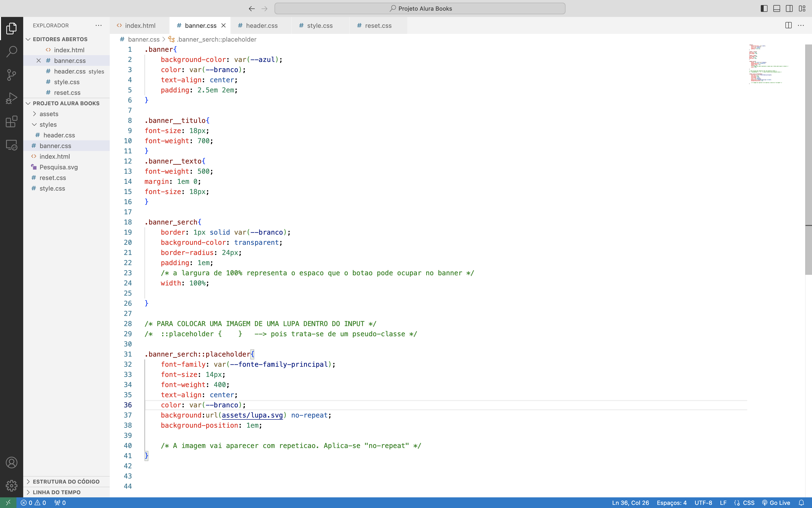Click the Projeto Alura Books command center search

click(x=420, y=8)
